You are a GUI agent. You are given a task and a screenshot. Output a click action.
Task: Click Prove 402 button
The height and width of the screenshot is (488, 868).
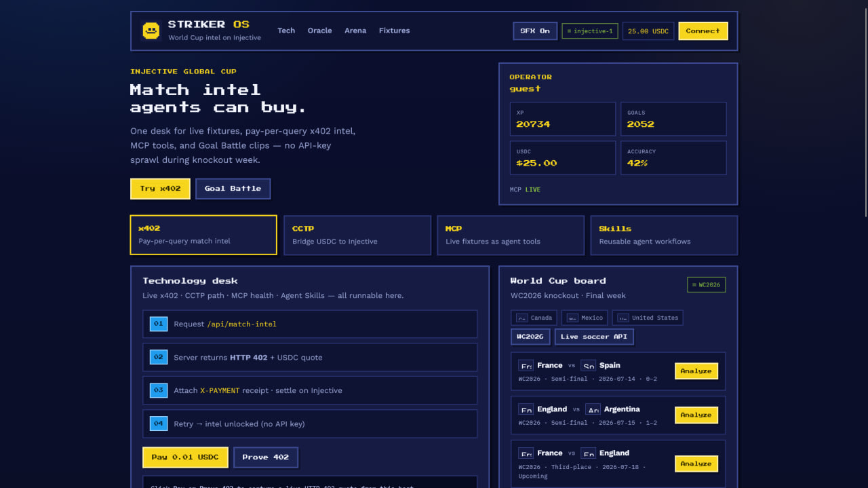[x=266, y=457]
